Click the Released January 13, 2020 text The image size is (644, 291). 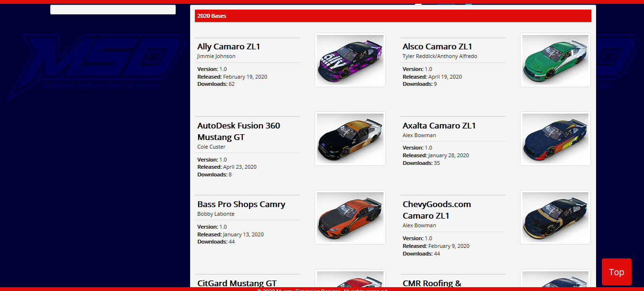pyautogui.click(x=230, y=234)
